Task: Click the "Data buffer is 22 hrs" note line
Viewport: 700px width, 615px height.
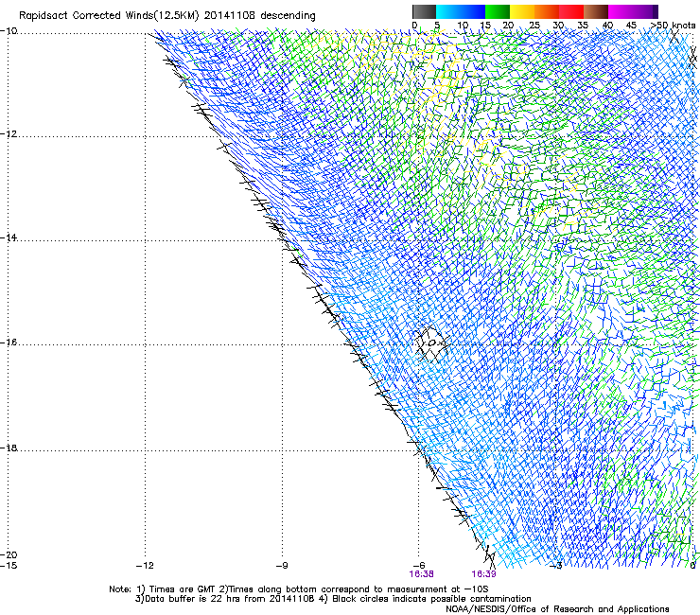Action: (x=333, y=599)
